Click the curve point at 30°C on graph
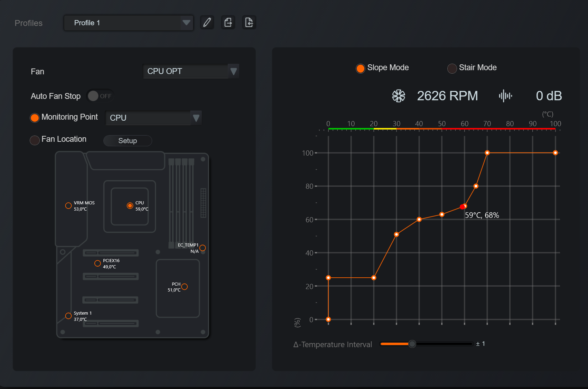 396,234
